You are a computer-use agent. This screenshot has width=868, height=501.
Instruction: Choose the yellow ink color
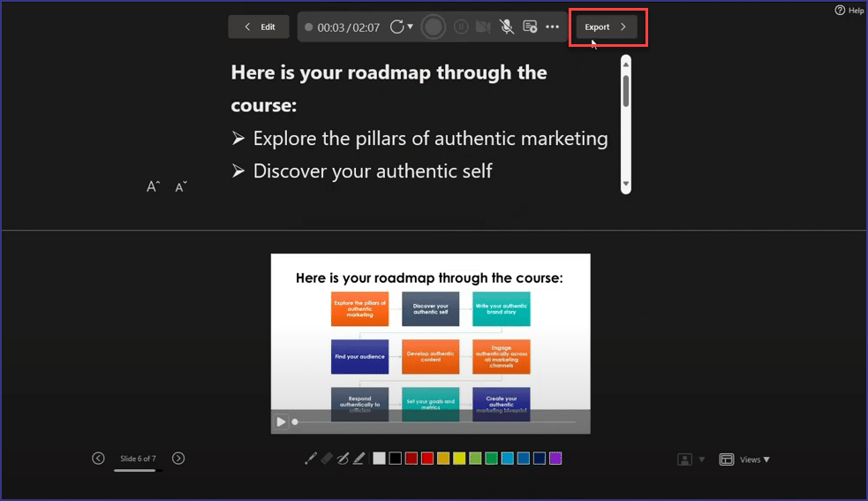[459, 459]
